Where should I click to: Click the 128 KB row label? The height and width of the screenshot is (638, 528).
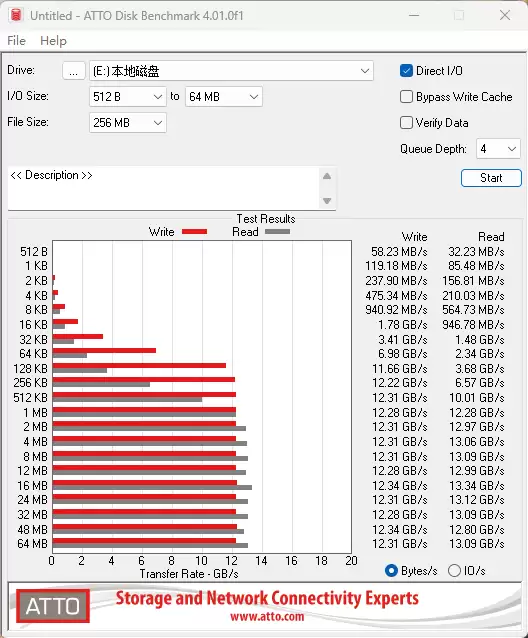pos(31,369)
